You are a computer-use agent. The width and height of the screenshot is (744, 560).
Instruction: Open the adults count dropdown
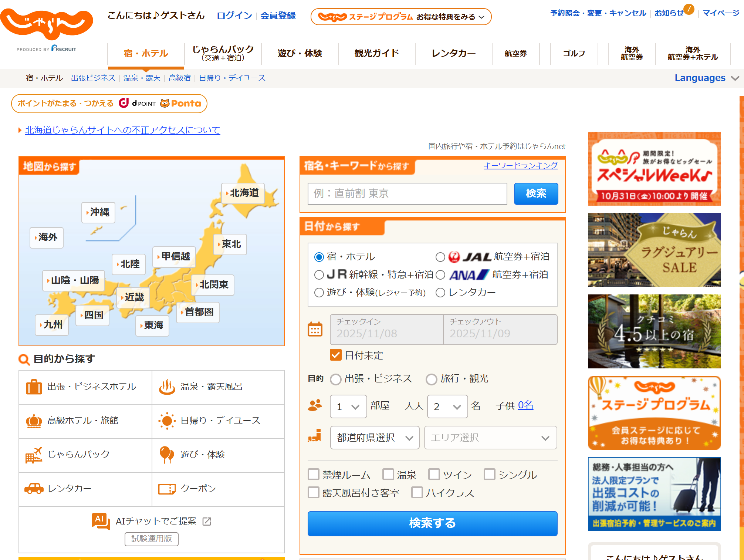coord(447,406)
